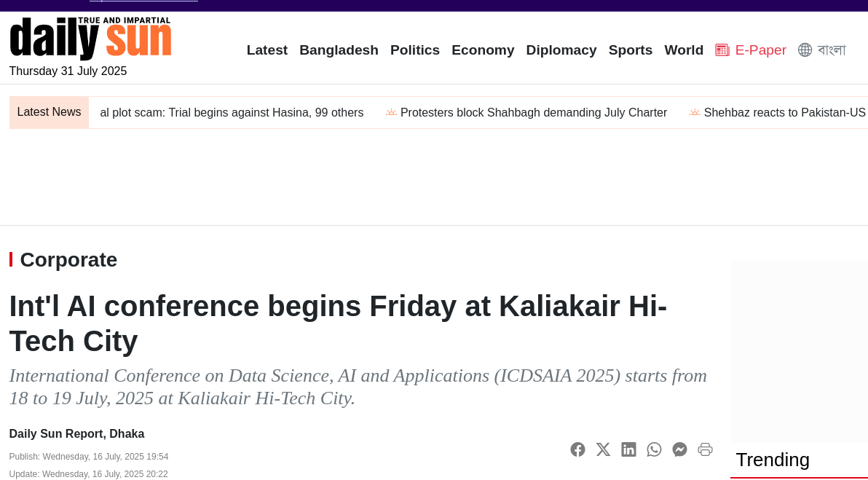Open the World news section

pos(684,50)
